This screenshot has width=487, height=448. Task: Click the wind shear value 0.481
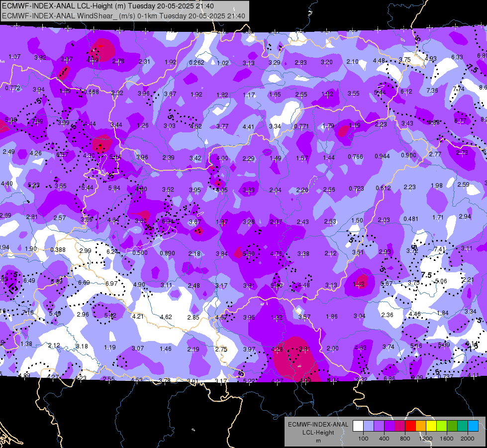click(x=410, y=219)
